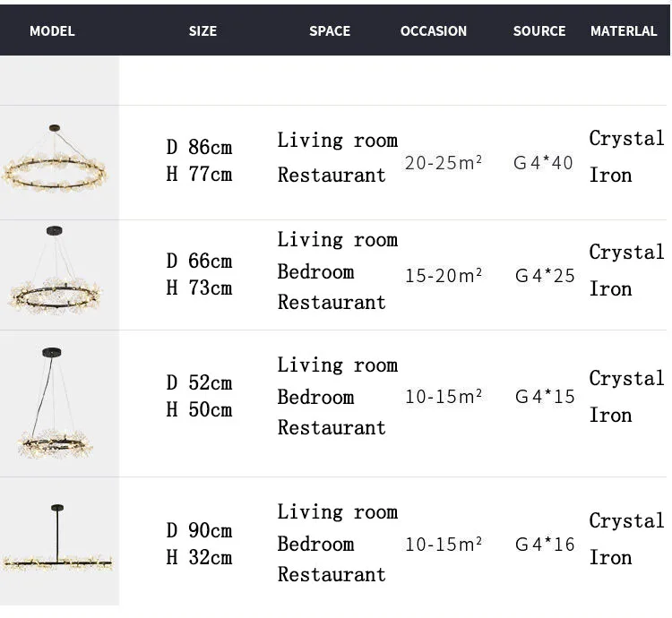Image resolution: width=672 pixels, height=618 pixels.
Task: Select the D 90cm H 32cm size
Action: pos(199,544)
